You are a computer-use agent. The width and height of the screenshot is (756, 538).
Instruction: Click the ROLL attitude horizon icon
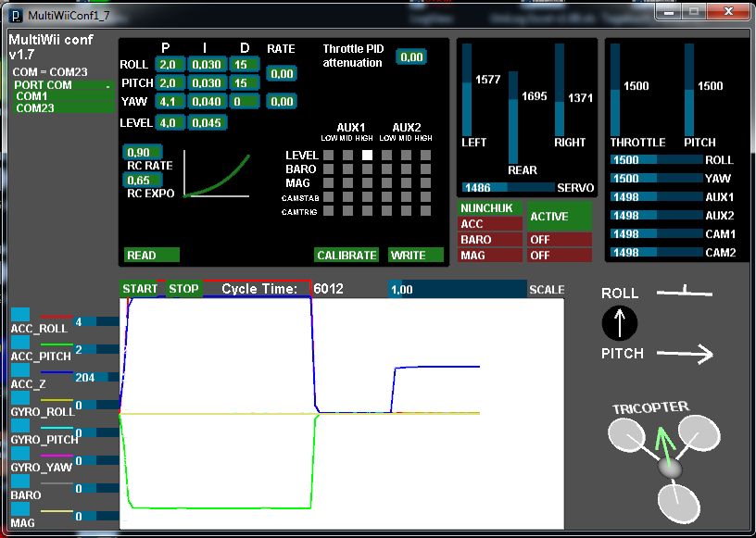click(x=685, y=291)
